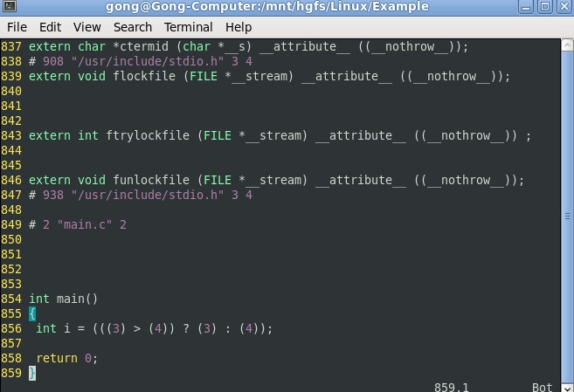
Task: Open the Terminal menu
Action: point(188,27)
